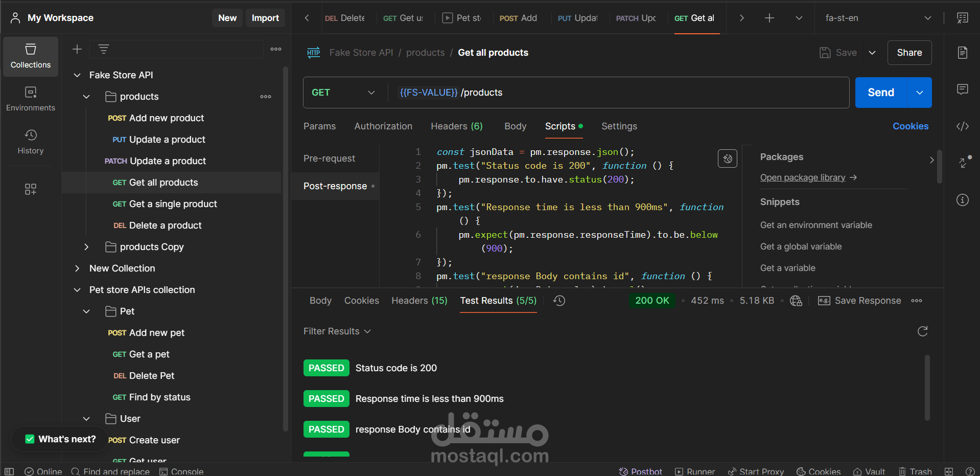Select the Pre-request script tab
This screenshot has width=980, height=476.
click(329, 158)
